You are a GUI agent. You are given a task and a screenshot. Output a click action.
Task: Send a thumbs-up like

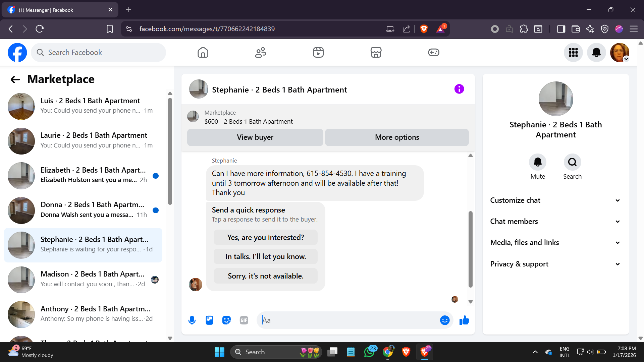pos(464,320)
